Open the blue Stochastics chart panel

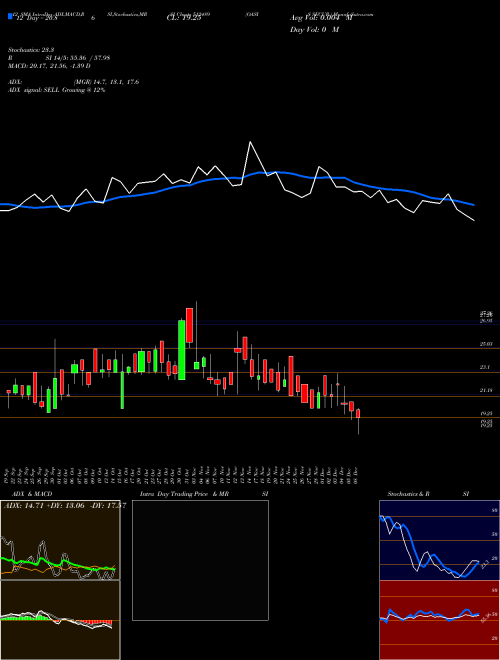[439, 540]
